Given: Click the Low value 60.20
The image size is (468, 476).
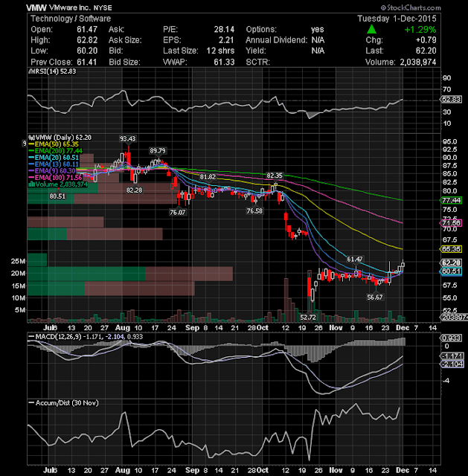Looking at the screenshot, I should [x=87, y=51].
